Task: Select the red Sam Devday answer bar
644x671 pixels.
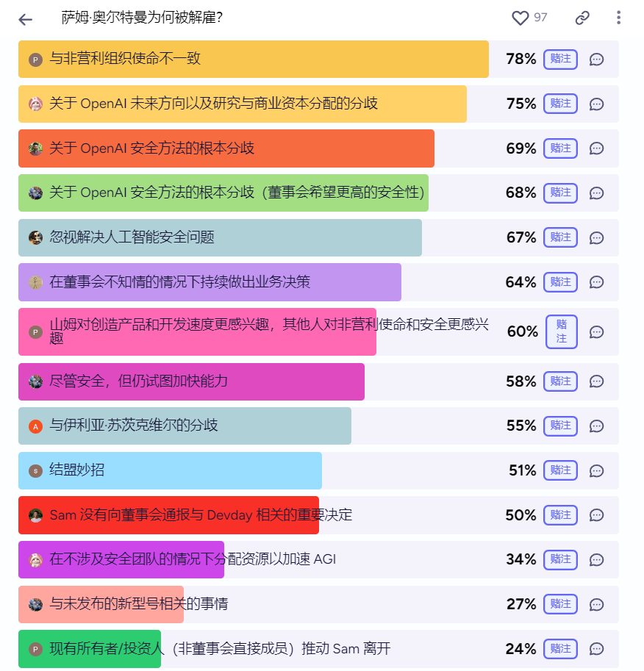Action: point(168,515)
